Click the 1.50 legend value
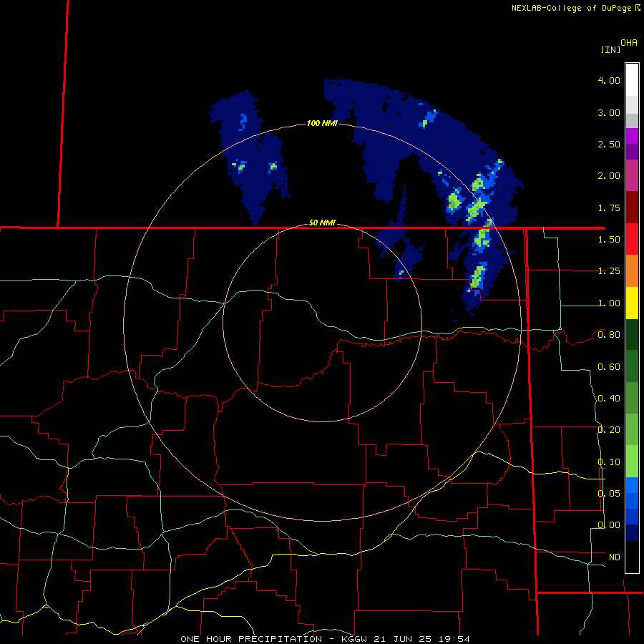This screenshot has width=644, height=644. click(609, 240)
